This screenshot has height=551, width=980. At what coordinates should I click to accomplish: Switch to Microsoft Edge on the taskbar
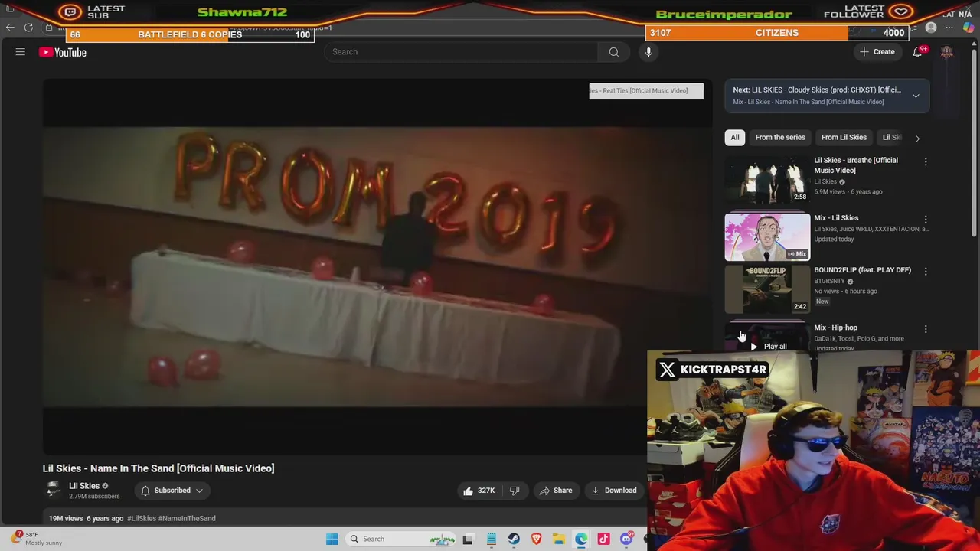[x=581, y=539]
